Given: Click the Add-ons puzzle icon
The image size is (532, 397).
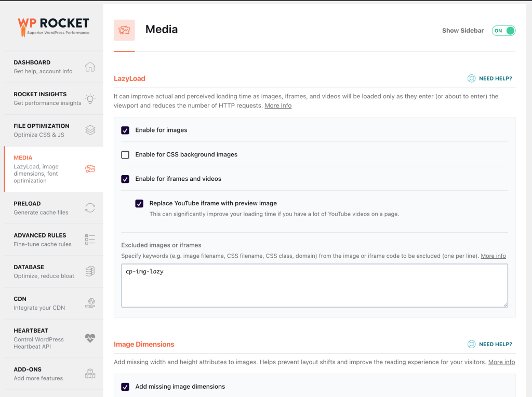Looking at the screenshot, I should (x=90, y=374).
